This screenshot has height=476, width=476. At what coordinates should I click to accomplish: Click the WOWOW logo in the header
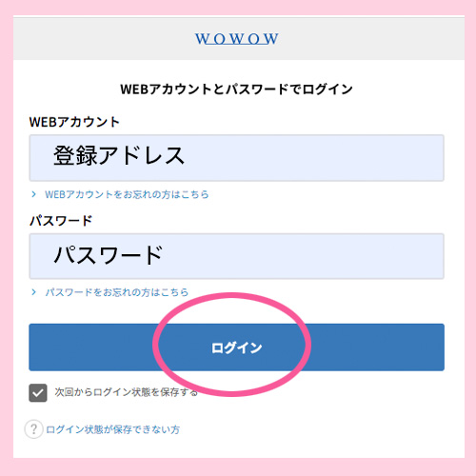(x=237, y=39)
